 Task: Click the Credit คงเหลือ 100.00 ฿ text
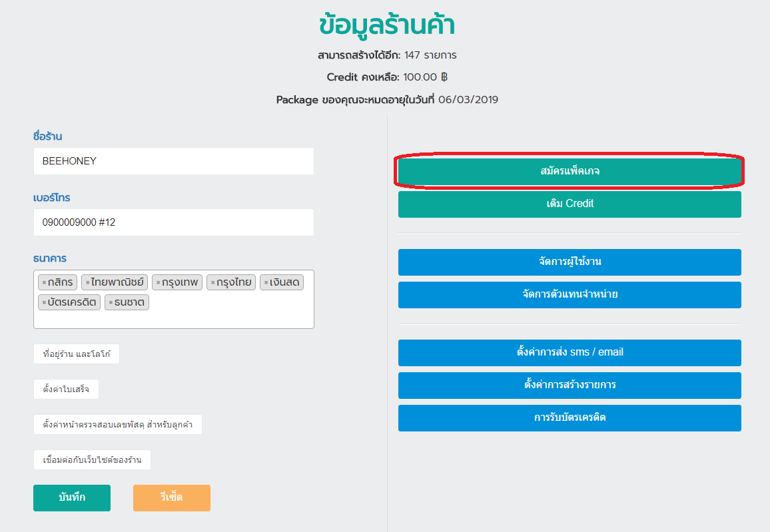pos(387,77)
